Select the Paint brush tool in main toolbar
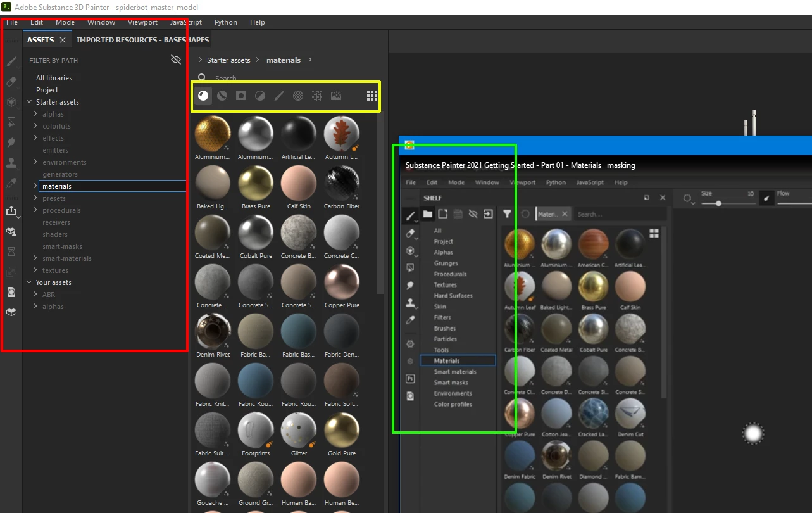Viewport: 812px width, 513px height. (x=11, y=61)
